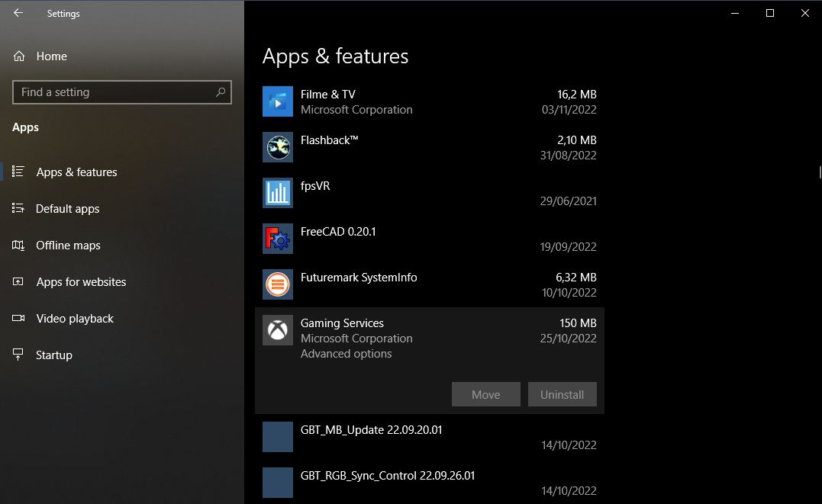Click the Filme & TV app icon
The image size is (822, 504).
tap(278, 101)
